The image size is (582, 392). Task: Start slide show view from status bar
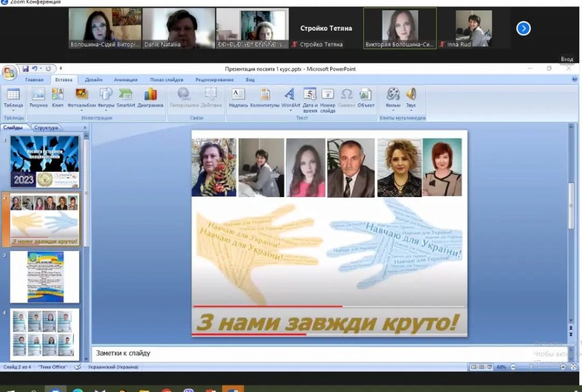pos(489,367)
